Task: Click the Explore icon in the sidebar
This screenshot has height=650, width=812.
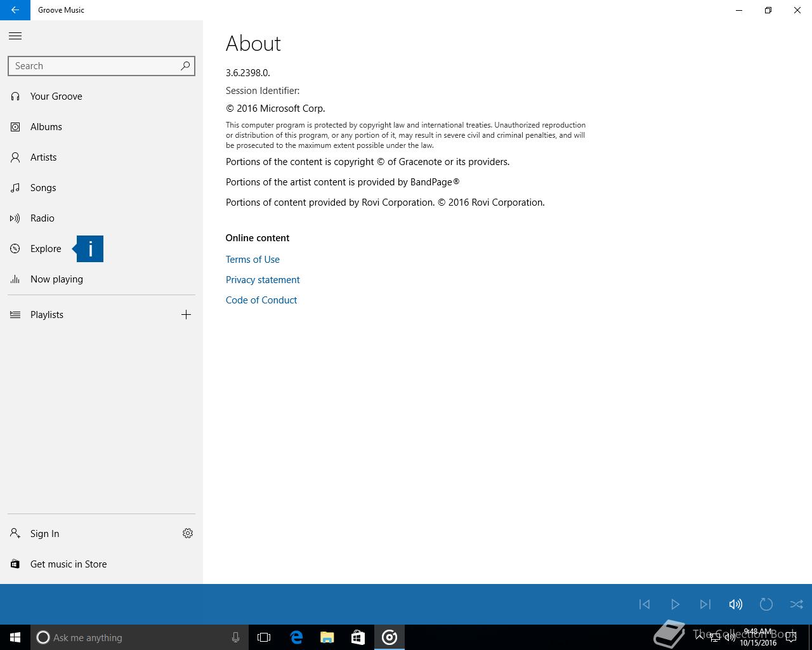Action: pos(15,249)
